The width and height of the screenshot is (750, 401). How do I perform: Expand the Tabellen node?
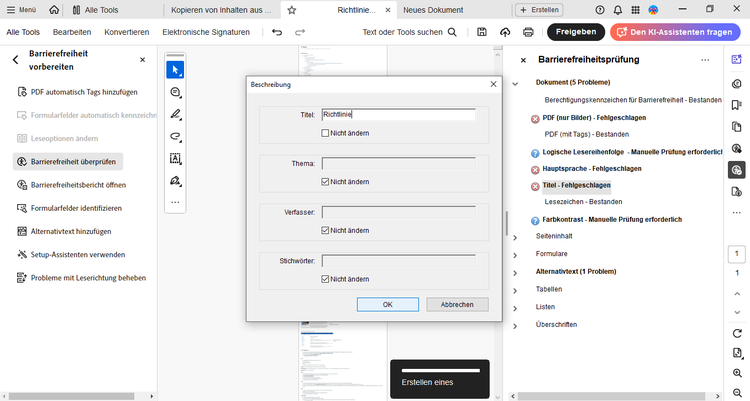click(515, 290)
